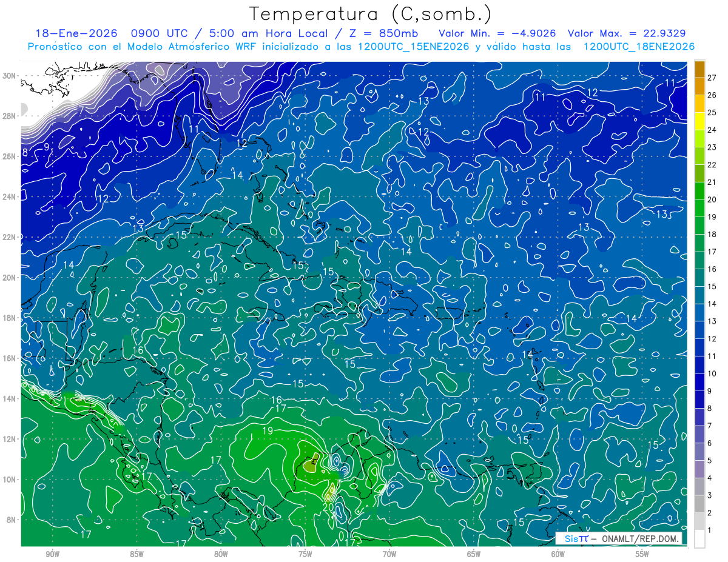The width and height of the screenshot is (728, 562).
Task: Click the "65W" longitude axis label
Action: click(474, 554)
